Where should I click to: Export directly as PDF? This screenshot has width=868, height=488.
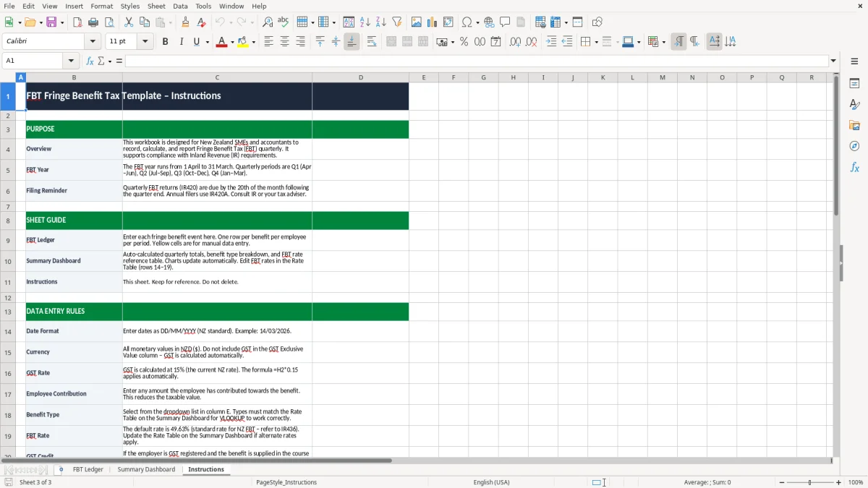pos(77,22)
